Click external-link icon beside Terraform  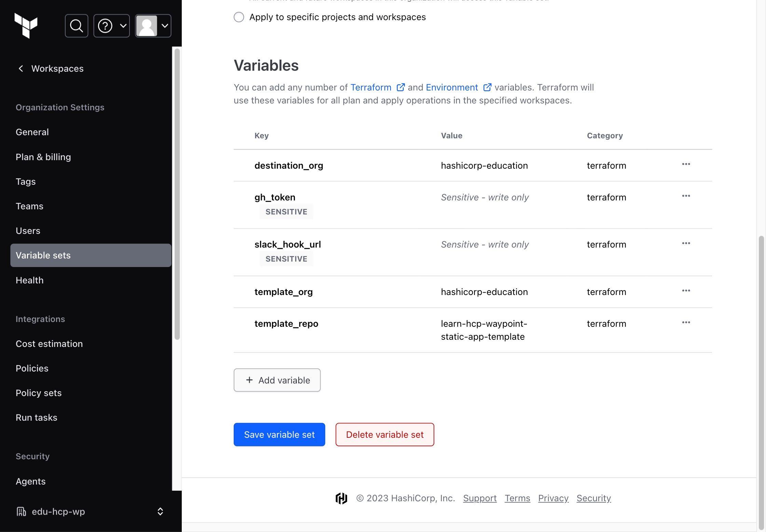click(x=400, y=87)
